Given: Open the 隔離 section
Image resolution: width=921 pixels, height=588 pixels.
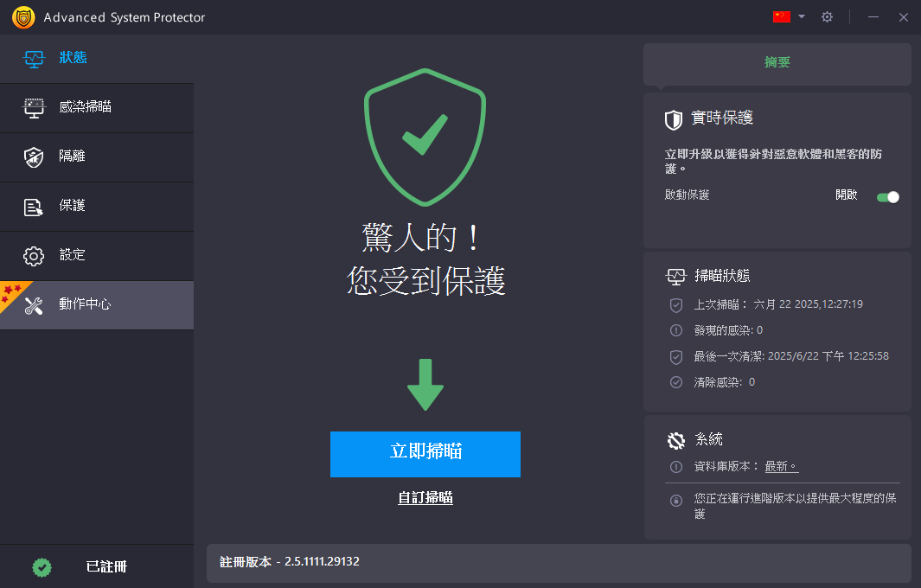Looking at the screenshot, I should point(97,157).
